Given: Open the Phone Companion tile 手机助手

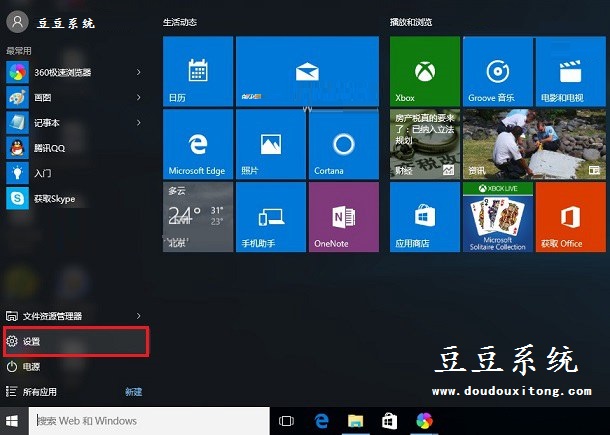Looking at the screenshot, I should tap(271, 217).
